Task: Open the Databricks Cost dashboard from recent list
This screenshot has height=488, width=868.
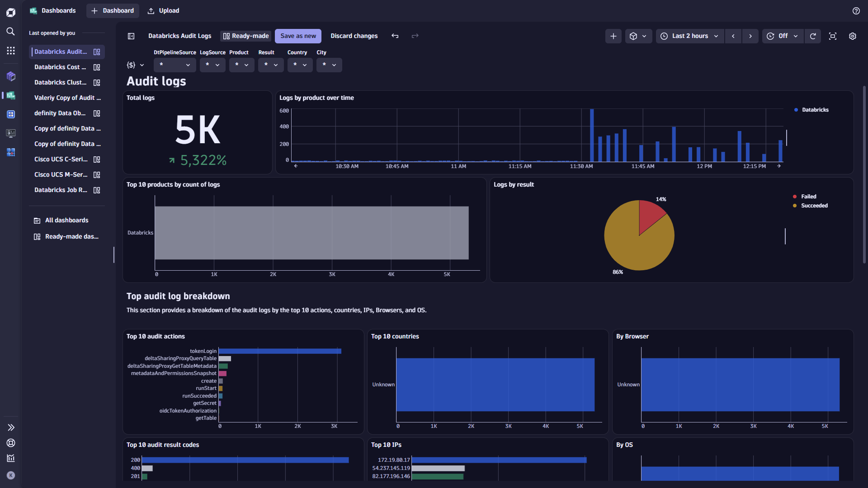Action: [x=60, y=67]
